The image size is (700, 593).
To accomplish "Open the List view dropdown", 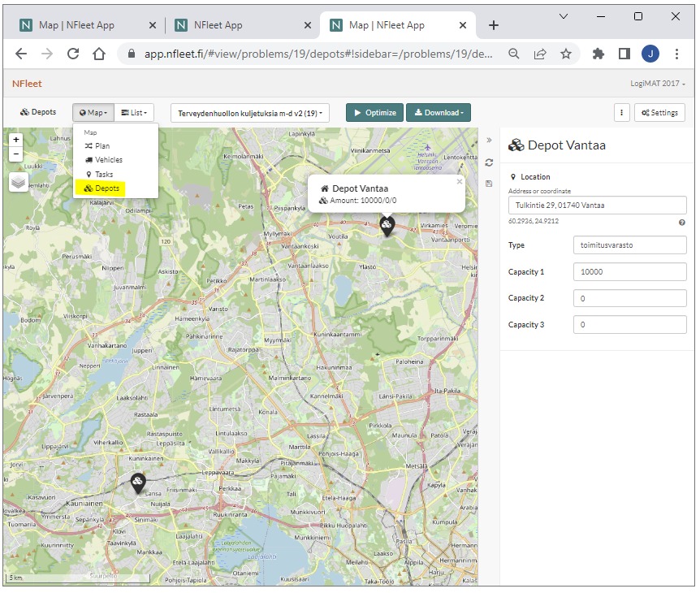I will pyautogui.click(x=134, y=113).
